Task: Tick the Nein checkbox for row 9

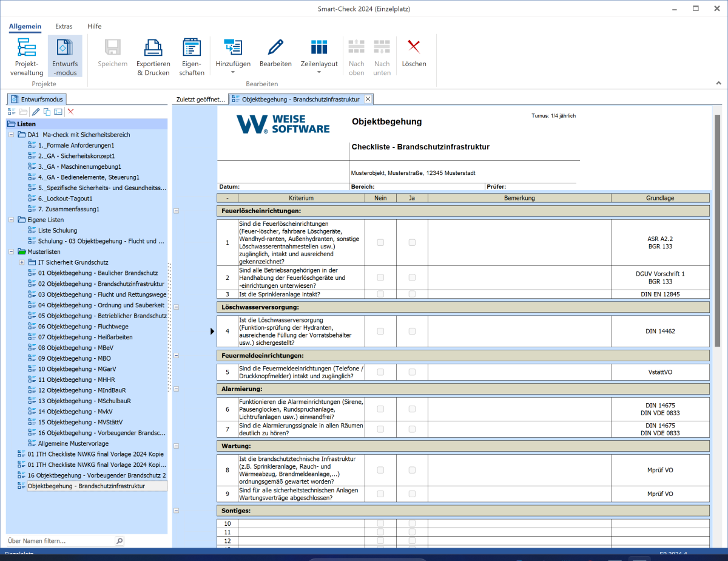Action: point(380,494)
